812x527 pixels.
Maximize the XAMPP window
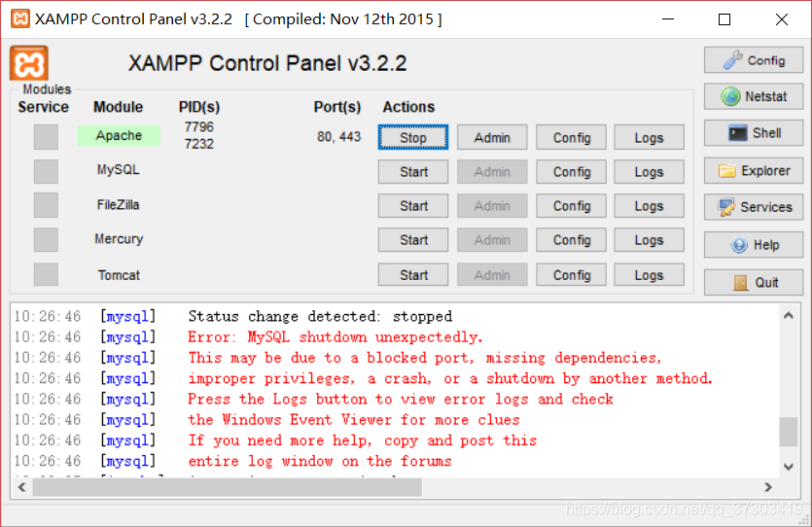tap(724, 19)
